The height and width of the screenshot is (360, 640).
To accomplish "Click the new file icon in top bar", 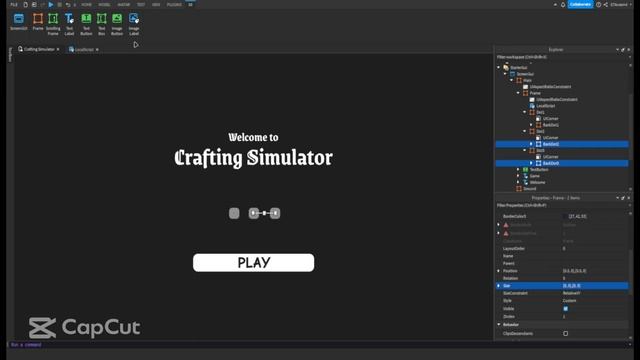I will coord(26,4).
